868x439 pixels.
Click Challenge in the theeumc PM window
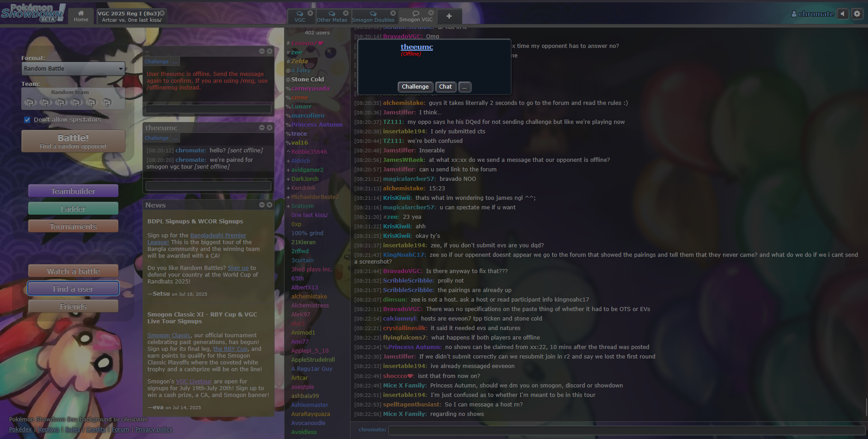tap(157, 138)
